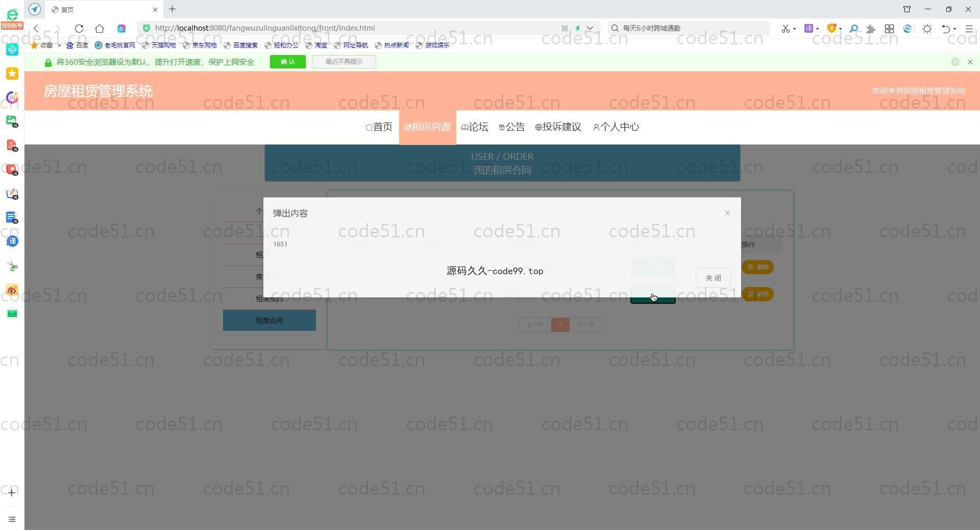Click 最近不再提示 button
The image size is (980, 531).
click(344, 62)
